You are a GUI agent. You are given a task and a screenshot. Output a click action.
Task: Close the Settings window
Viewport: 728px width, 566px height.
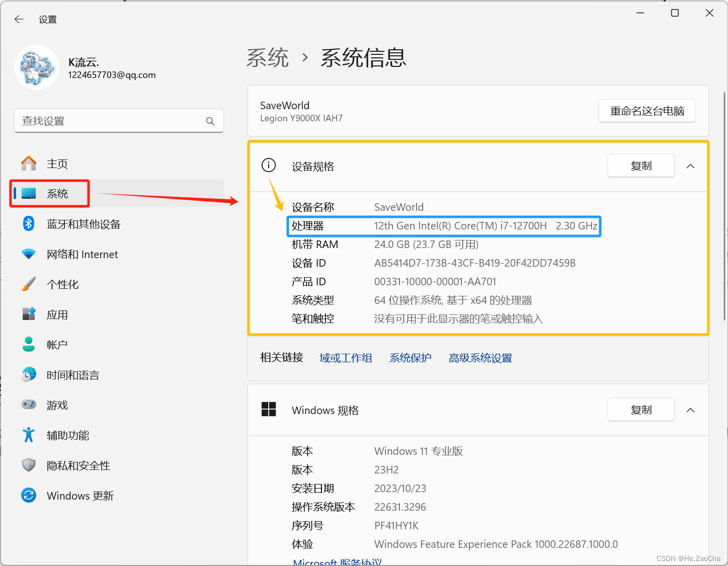click(710, 13)
